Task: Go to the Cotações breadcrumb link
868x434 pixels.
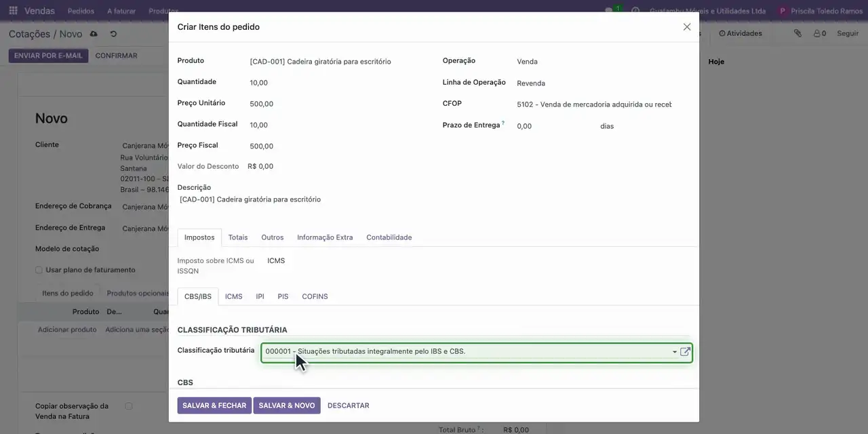Action: pyautogui.click(x=29, y=34)
